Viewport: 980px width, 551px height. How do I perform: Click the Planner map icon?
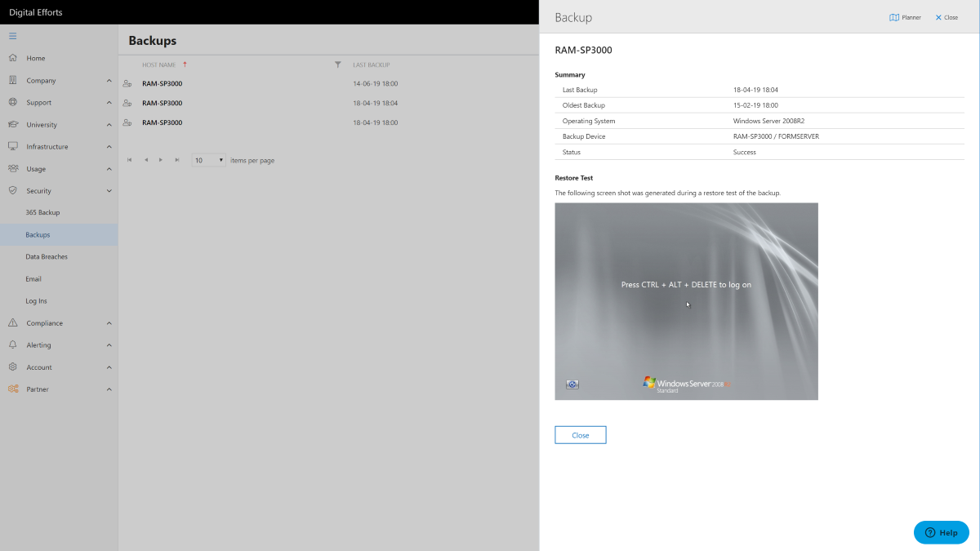(x=894, y=17)
